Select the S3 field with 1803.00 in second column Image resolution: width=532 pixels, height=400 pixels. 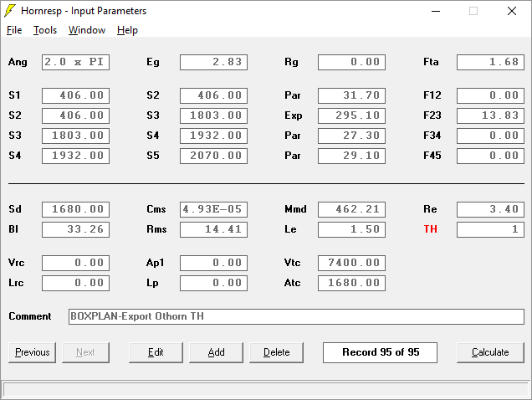(214, 115)
